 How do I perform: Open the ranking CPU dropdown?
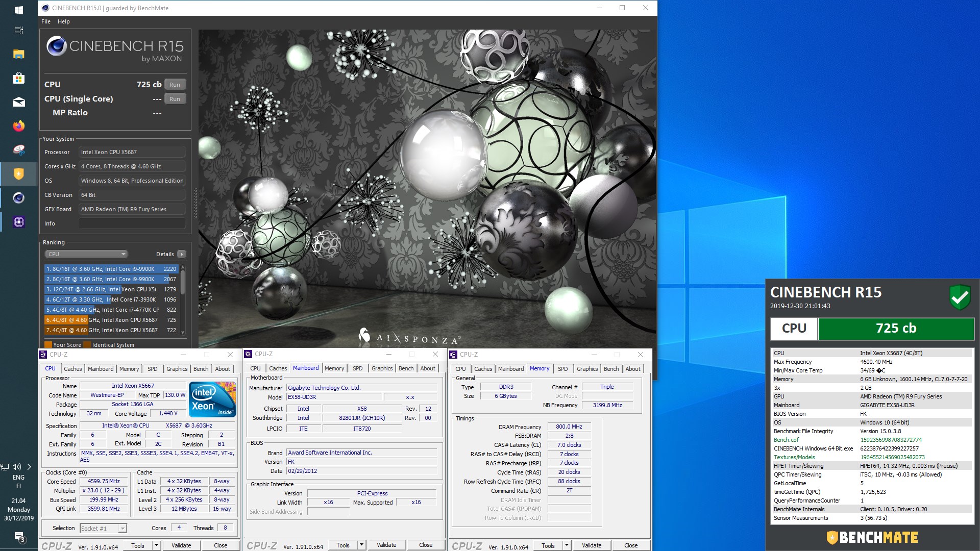pyautogui.click(x=86, y=254)
